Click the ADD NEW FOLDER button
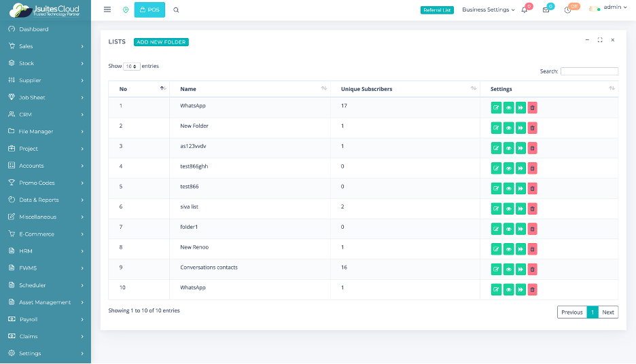This screenshot has width=636, height=364. click(161, 42)
